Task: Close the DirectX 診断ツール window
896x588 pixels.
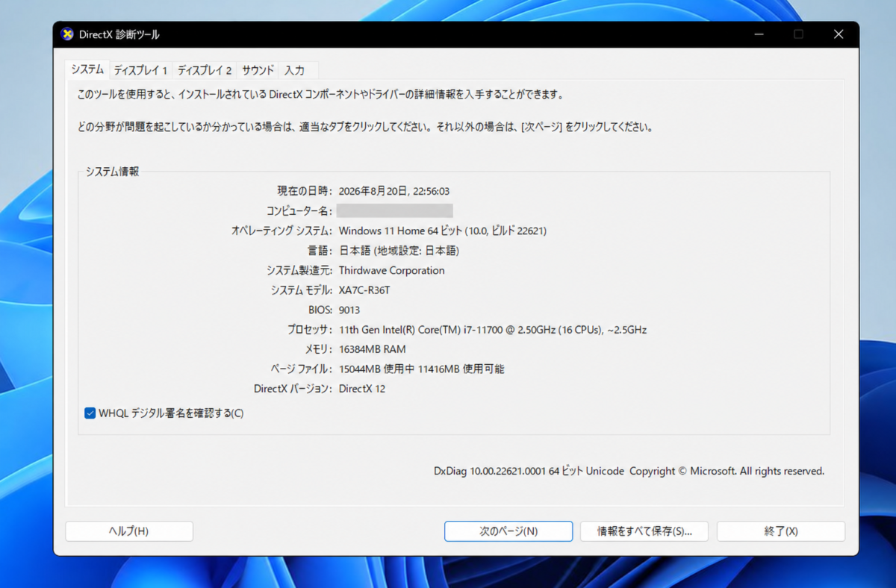Action: coord(839,34)
